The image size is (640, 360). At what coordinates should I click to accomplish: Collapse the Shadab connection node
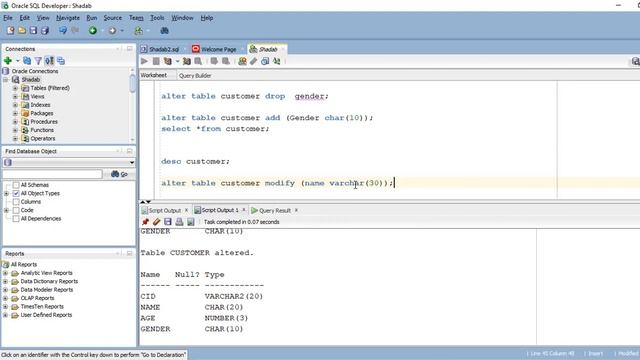click(6, 80)
